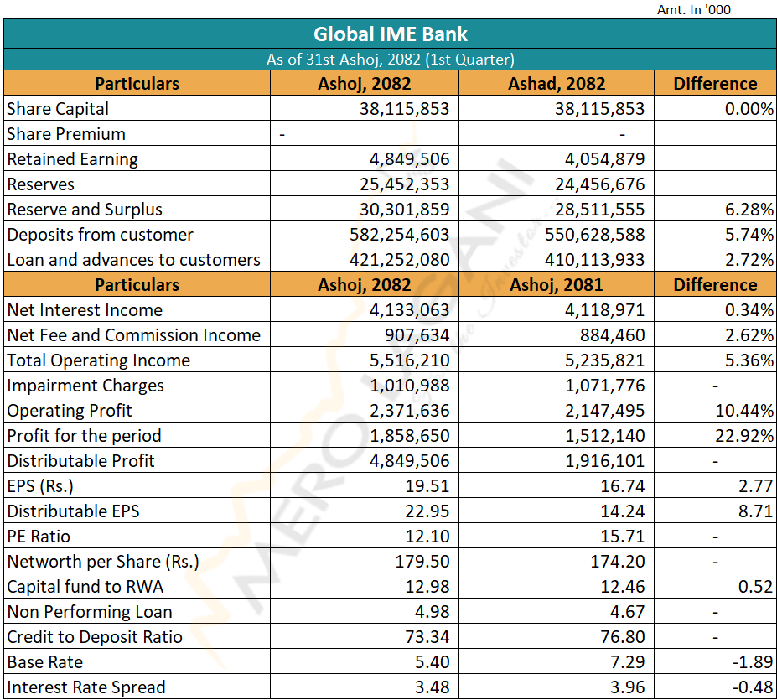Click the PE Ratio row label

coord(39,537)
